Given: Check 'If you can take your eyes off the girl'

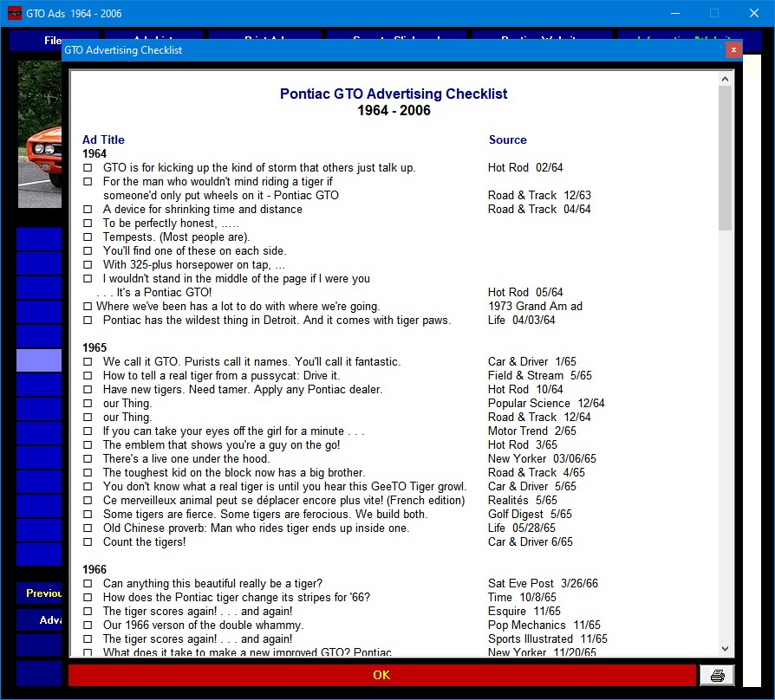Looking at the screenshot, I should pyautogui.click(x=88, y=431).
